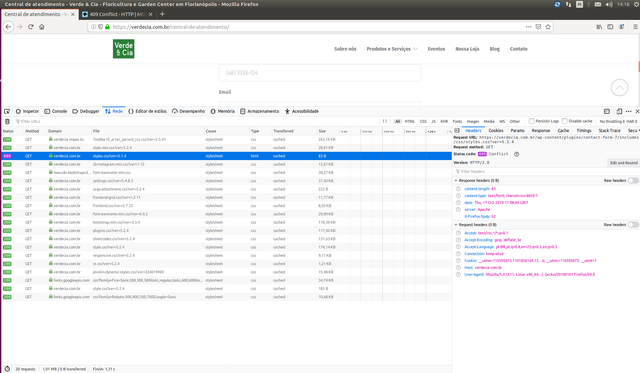640x373 pixels.
Task: Toggle Raw headers for Response headers
Action: coord(633,180)
